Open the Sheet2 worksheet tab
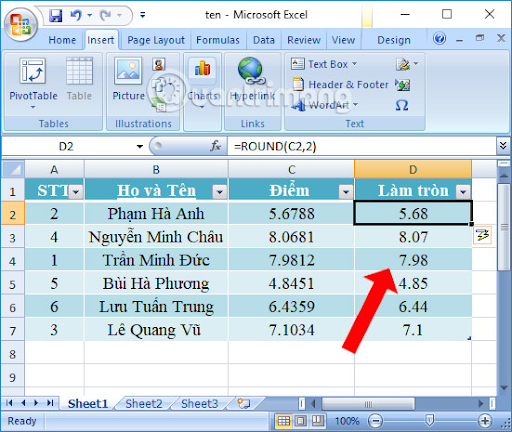This screenshot has height=432, width=512. (x=144, y=404)
